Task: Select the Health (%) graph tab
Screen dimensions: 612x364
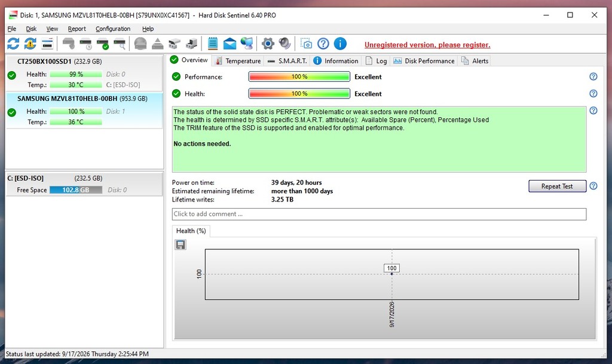Action: coord(191,231)
